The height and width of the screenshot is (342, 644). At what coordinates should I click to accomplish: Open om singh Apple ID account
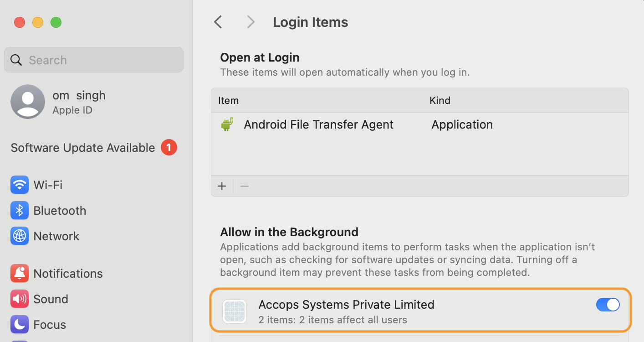pos(79,102)
